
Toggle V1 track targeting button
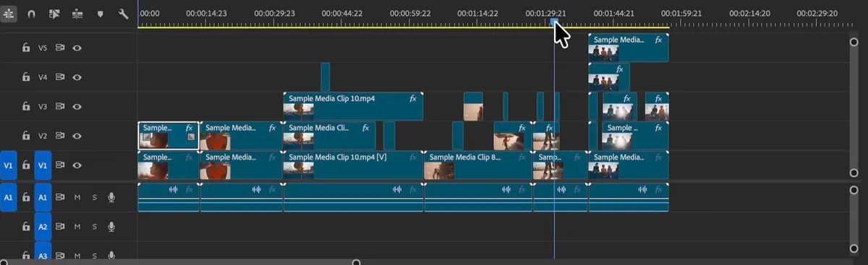[x=43, y=165]
